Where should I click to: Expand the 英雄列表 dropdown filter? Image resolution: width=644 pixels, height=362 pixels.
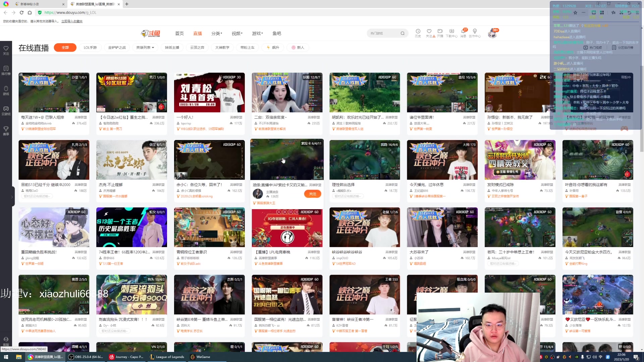tap(145, 48)
